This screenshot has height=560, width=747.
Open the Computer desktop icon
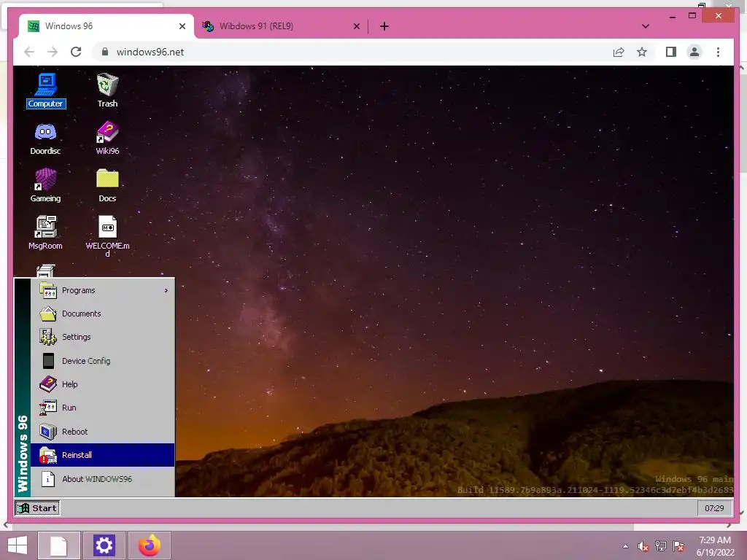click(46, 90)
